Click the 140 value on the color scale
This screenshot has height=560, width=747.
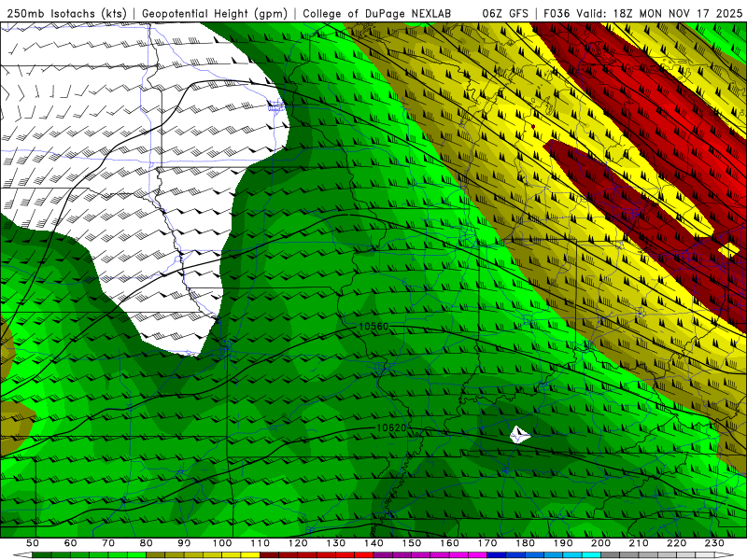point(373,543)
